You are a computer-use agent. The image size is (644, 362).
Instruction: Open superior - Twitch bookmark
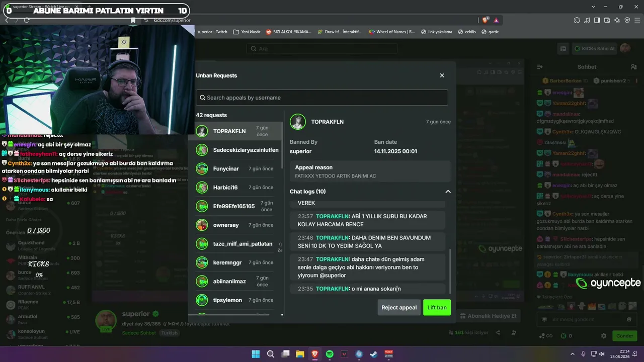pyautogui.click(x=212, y=32)
